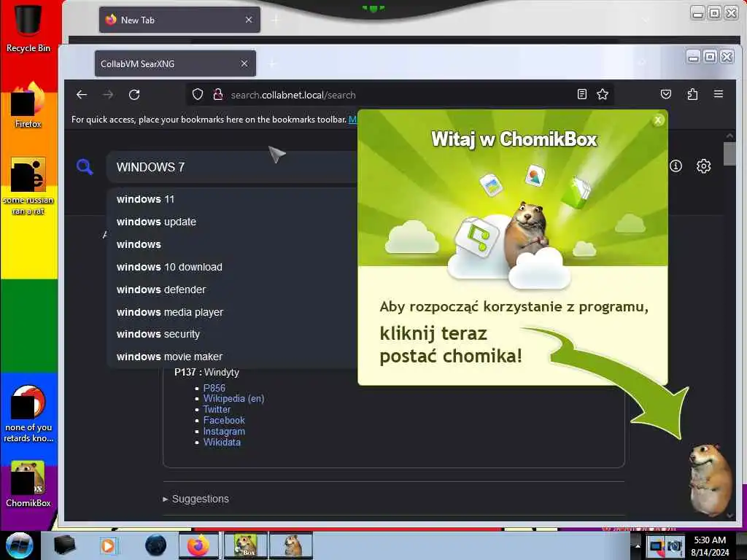This screenshot has height=560, width=747.
Task: Open 'none of you retards kno...' desktop icon
Action: pos(28,414)
